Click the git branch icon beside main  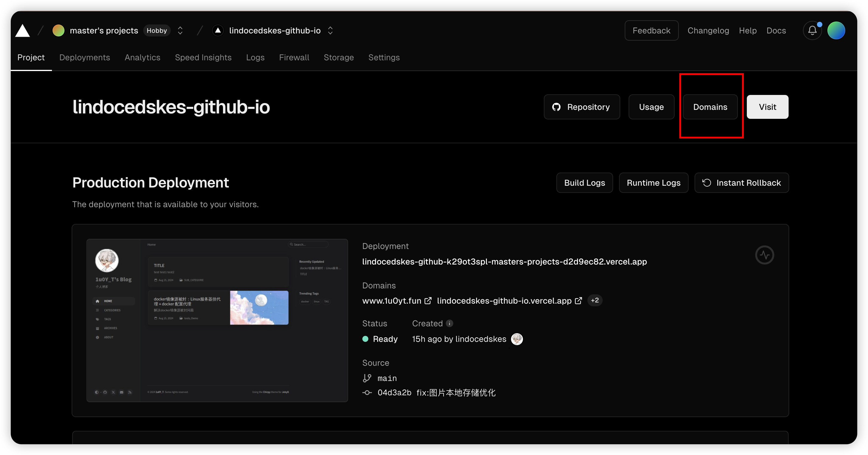(367, 378)
